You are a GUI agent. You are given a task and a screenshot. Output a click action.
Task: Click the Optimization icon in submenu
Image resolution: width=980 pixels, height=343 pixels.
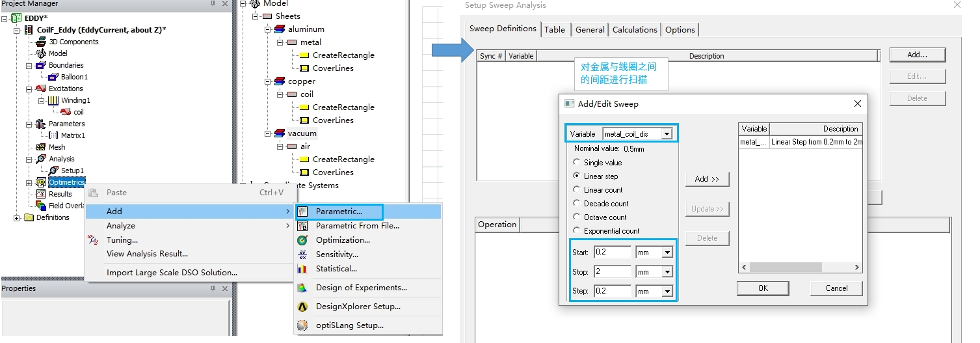pos(302,240)
